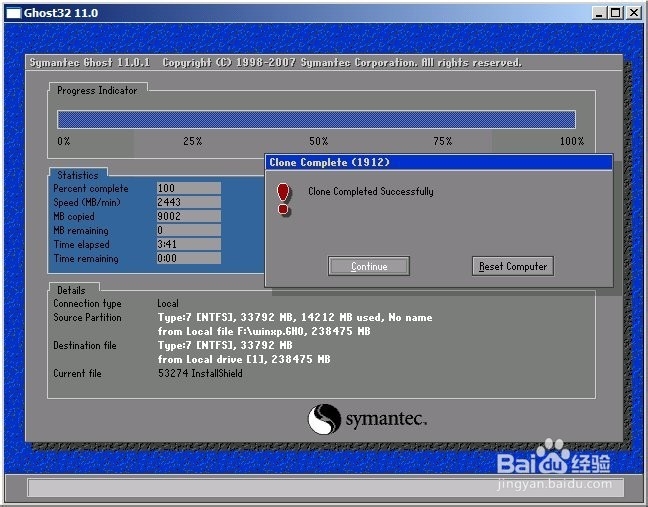Click the 'Connection type' label
648x507 pixels.
pyautogui.click(x=87, y=304)
